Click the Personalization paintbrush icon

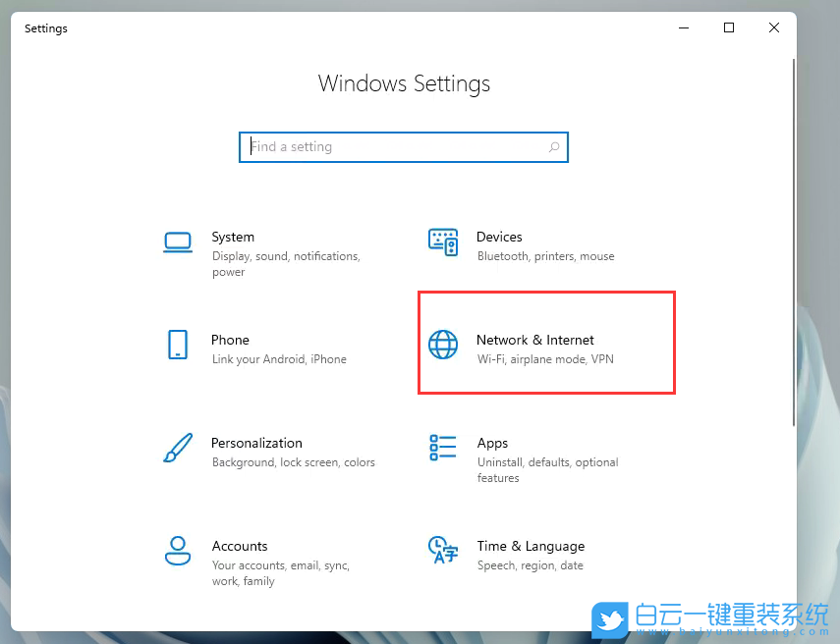point(178,448)
